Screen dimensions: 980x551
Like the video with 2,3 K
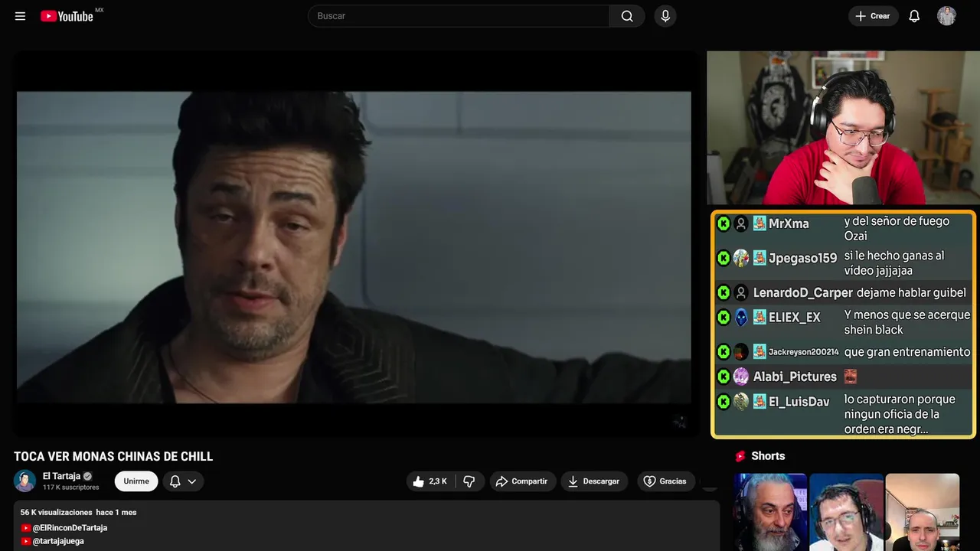point(430,481)
